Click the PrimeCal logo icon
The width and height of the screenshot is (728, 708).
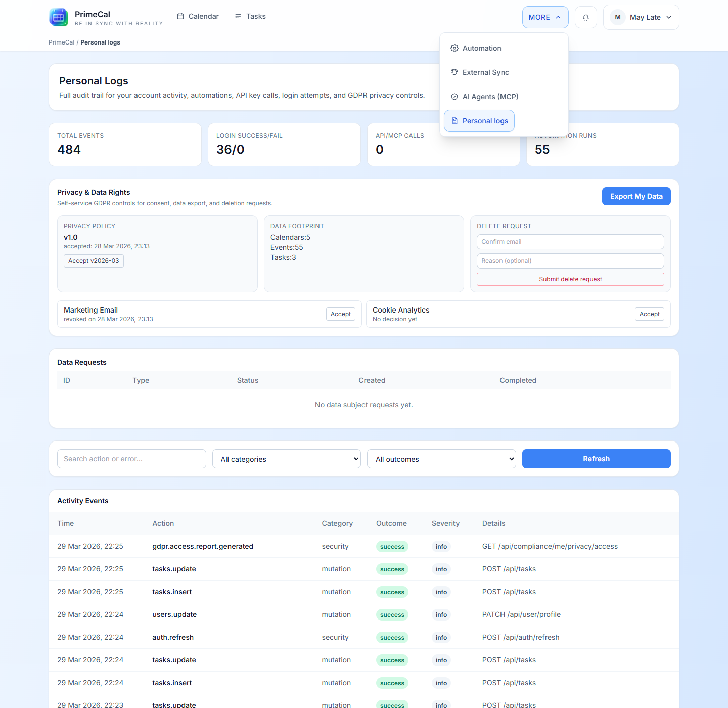(x=58, y=17)
